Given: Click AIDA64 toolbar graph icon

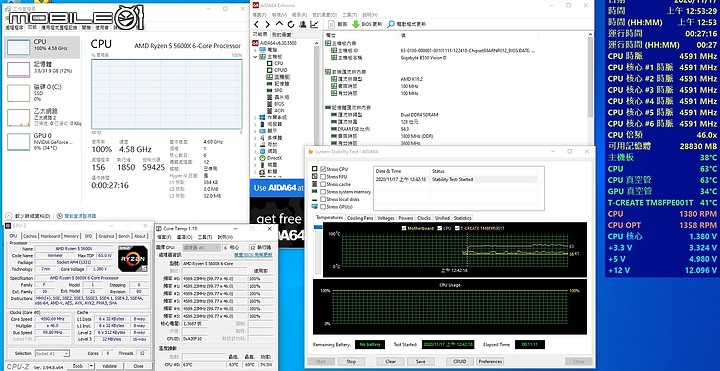Looking at the screenshot, I should point(315,24).
